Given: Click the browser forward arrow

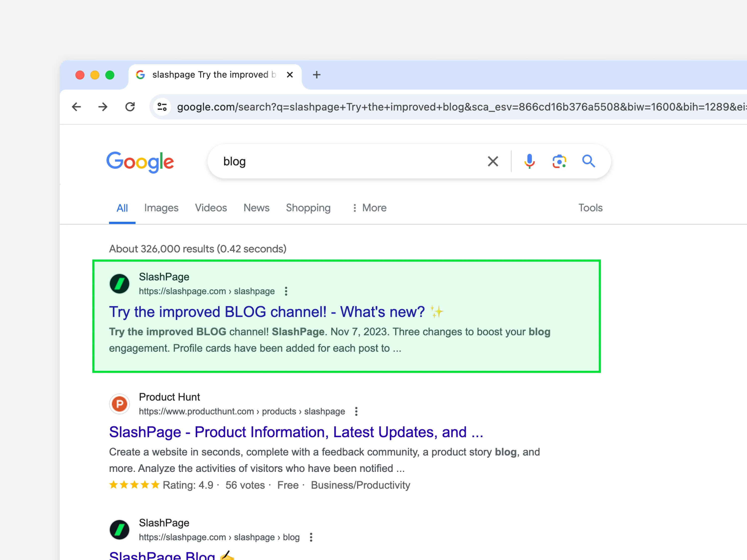Looking at the screenshot, I should click(103, 107).
